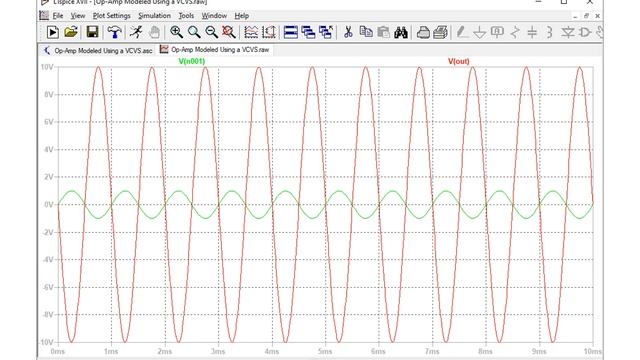
Task: Switch to the Op-Amp Modeled Using a VCVS.asc tab
Action: click(x=98, y=51)
